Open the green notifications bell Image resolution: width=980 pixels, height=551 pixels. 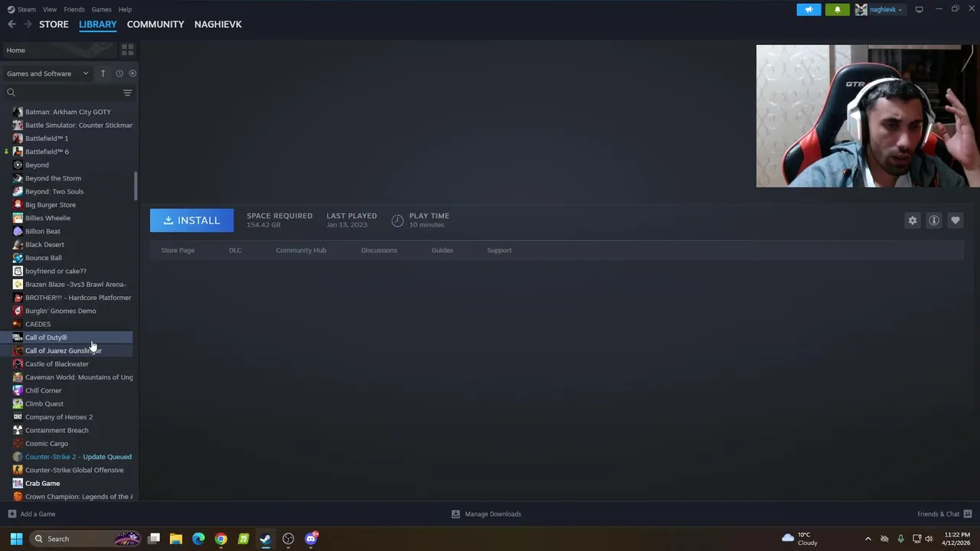[837, 9]
